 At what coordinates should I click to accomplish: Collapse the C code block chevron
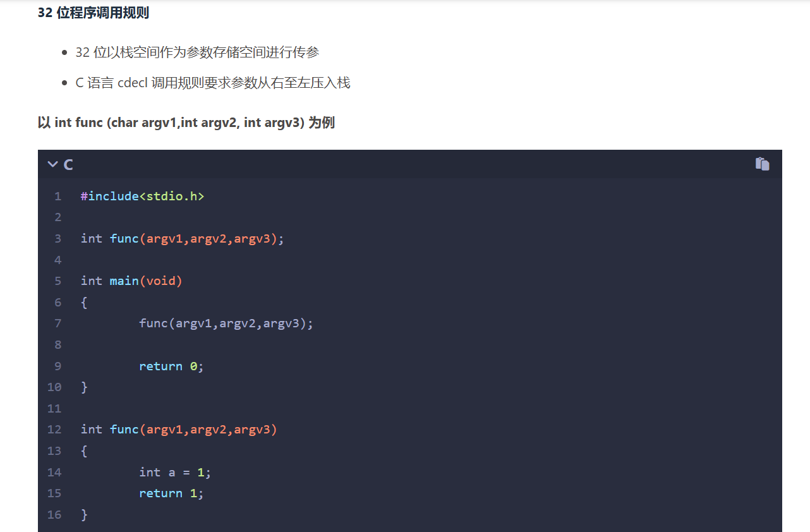[53, 164]
